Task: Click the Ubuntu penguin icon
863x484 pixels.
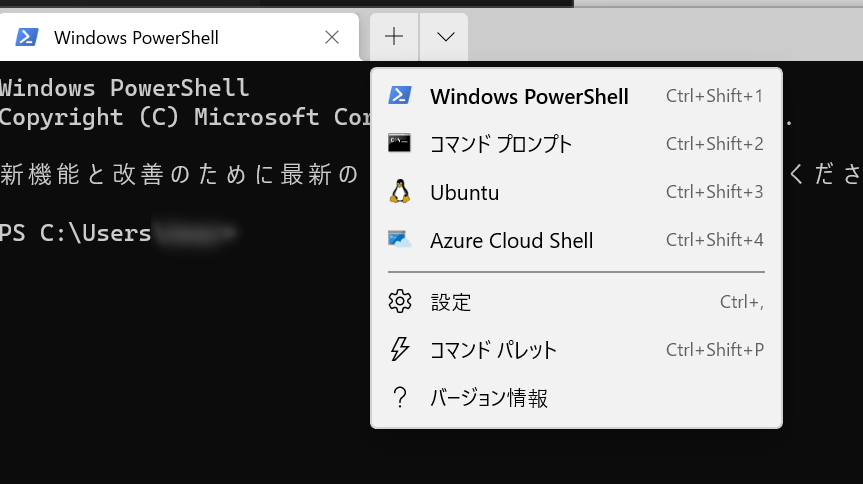Action: coord(400,192)
